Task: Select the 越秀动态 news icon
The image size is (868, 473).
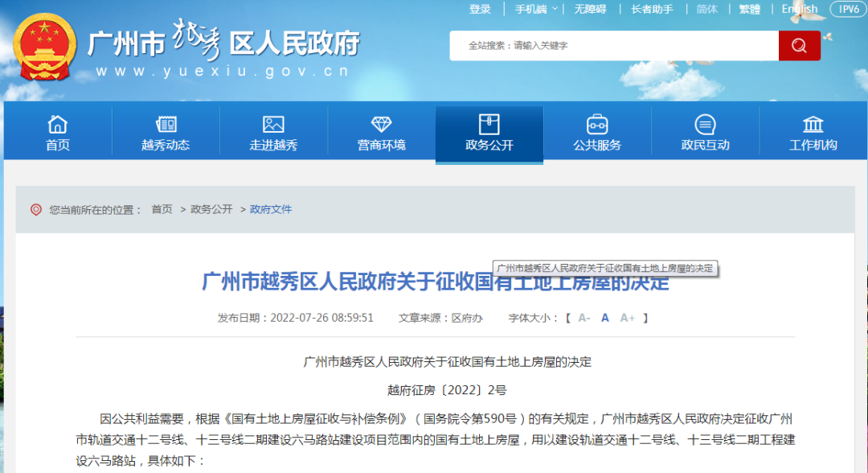Action: pos(166,125)
